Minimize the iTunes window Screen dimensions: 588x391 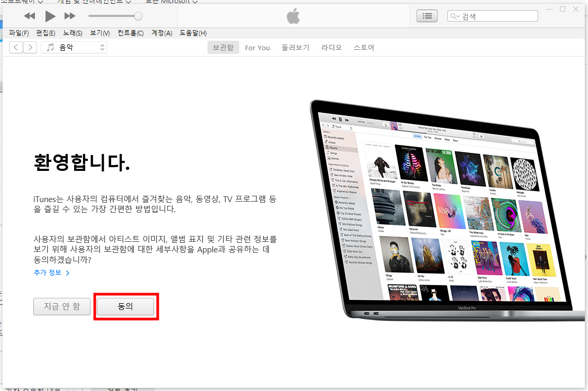[549, 9]
